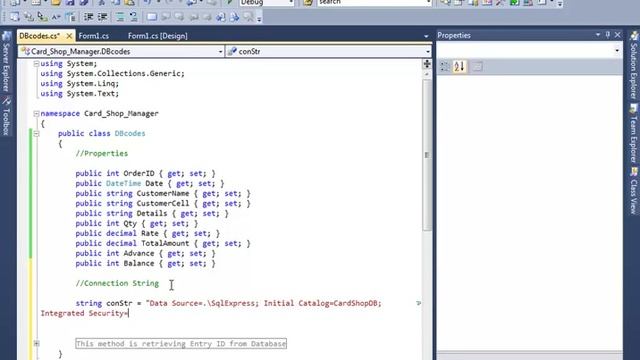Click previous bookmark in folder icon
This screenshot has height=360, width=640.
click(x=193, y=17)
